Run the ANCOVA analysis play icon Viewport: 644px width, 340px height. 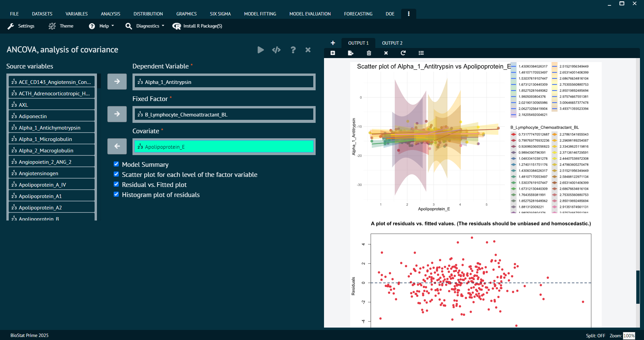261,50
